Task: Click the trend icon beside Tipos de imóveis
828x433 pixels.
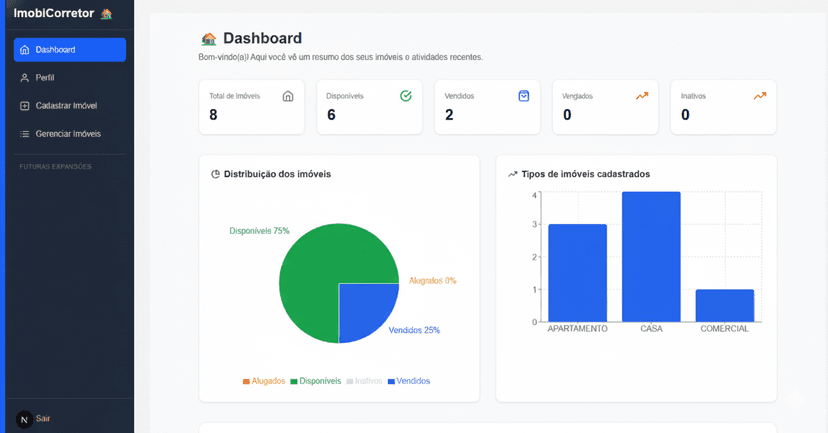Action: [512, 174]
